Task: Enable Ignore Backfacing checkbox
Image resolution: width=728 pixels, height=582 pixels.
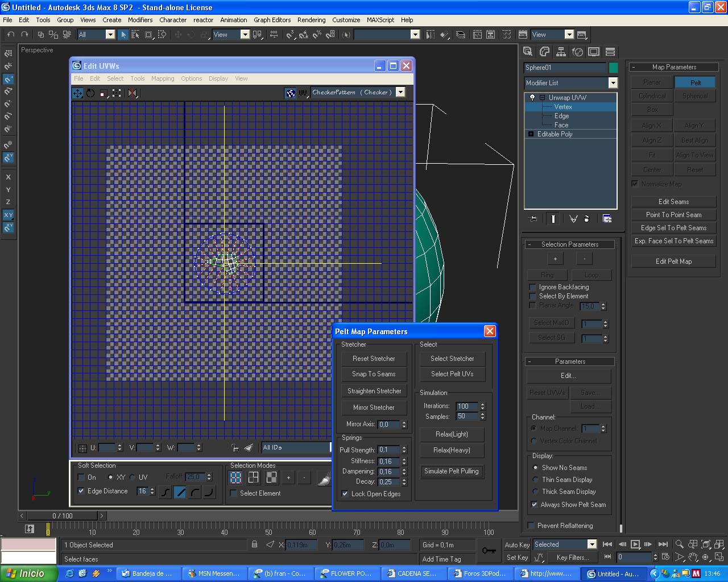Action: tap(533, 287)
